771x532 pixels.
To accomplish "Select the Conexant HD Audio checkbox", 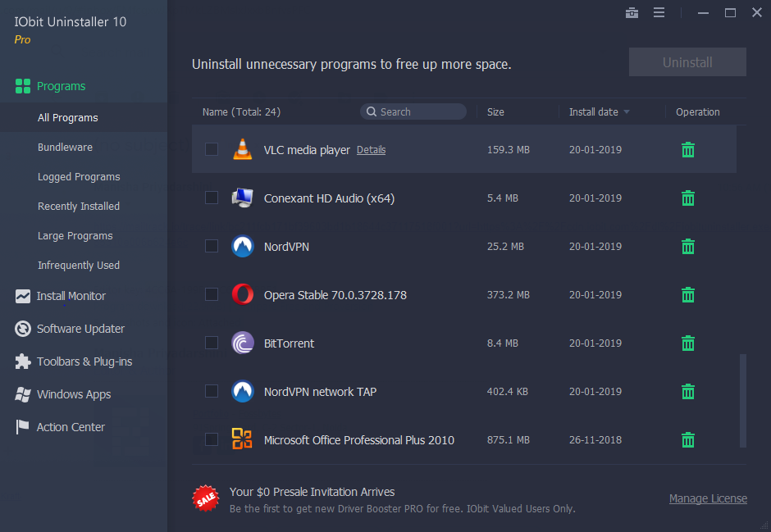I will [x=212, y=198].
